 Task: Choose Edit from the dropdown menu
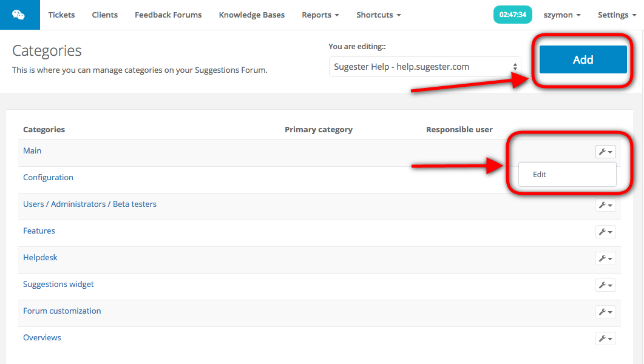pos(540,174)
